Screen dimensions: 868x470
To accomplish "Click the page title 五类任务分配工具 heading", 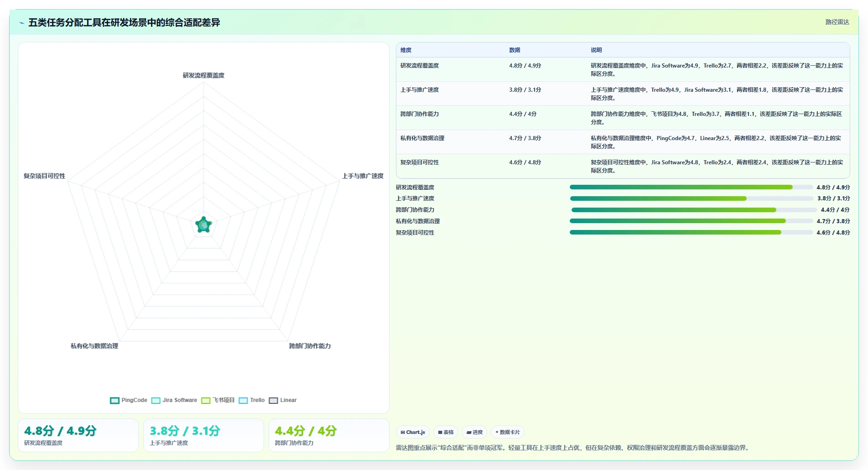I will [x=124, y=22].
